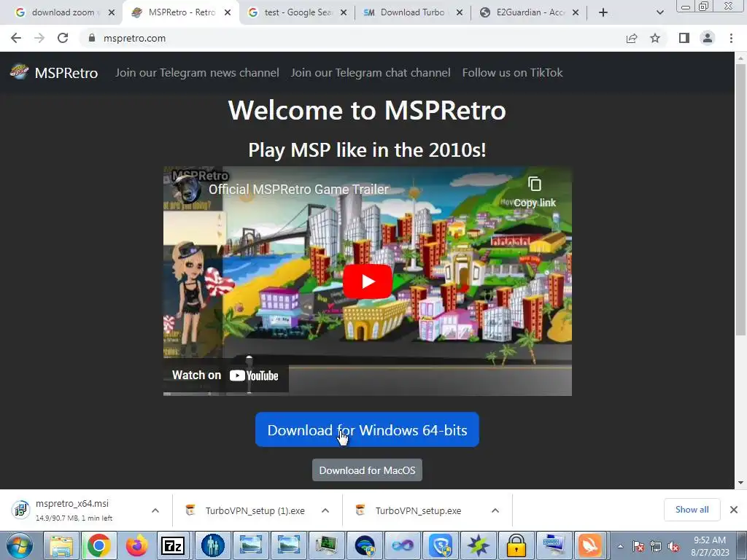Select the MSPRetro tab
Screen dimensions: 747x560
(181, 12)
